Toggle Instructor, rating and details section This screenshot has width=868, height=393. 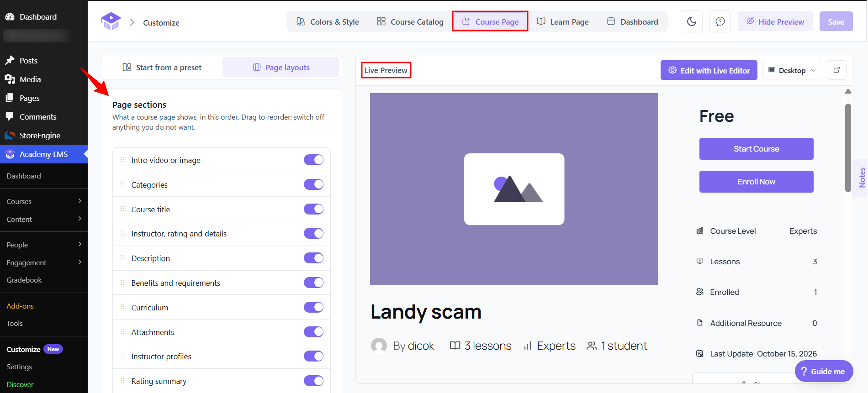pos(313,234)
